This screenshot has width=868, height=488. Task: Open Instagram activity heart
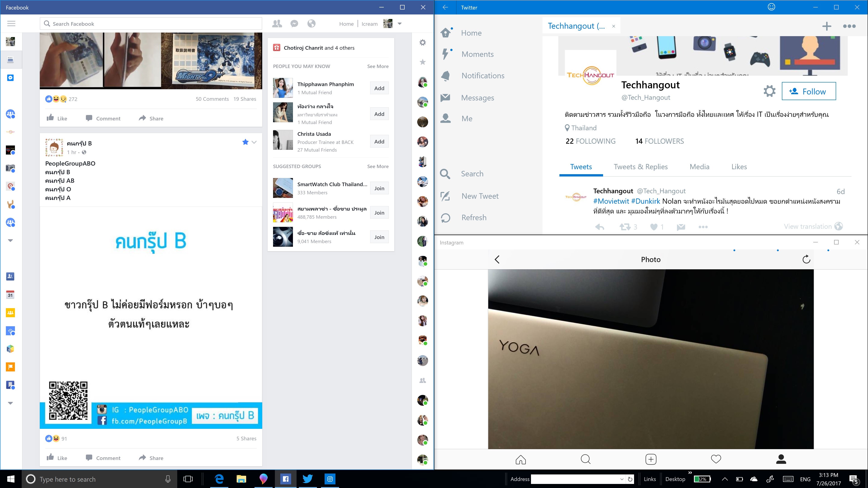(716, 459)
